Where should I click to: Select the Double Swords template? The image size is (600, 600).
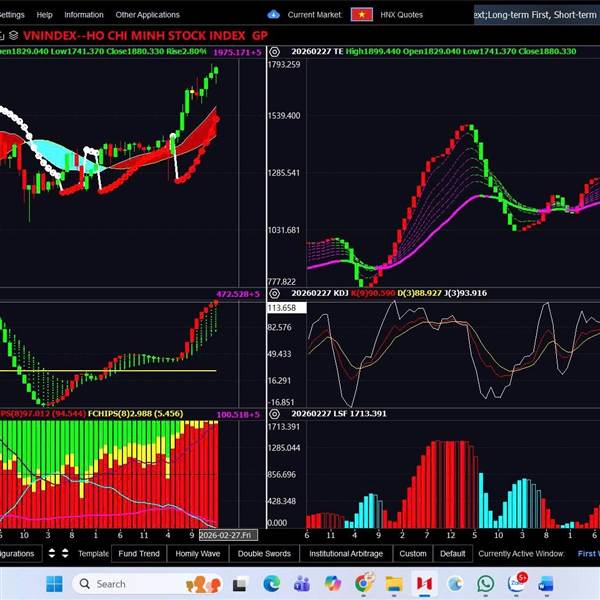(x=264, y=553)
